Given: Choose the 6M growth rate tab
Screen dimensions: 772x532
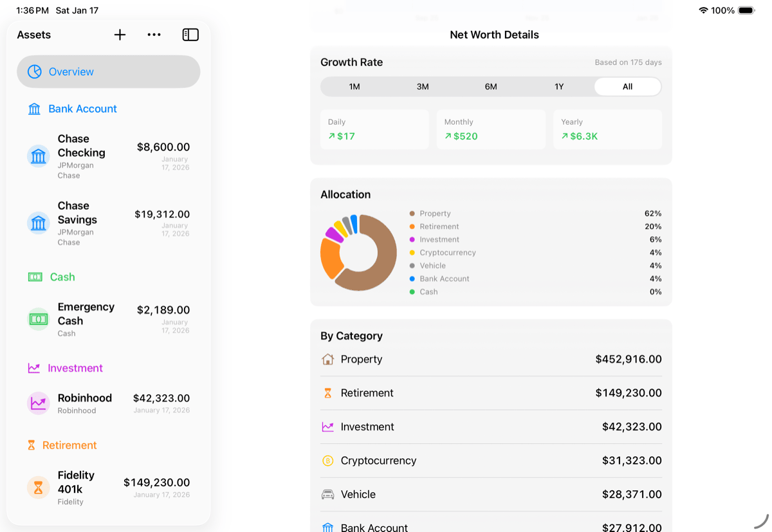Looking at the screenshot, I should pos(491,87).
